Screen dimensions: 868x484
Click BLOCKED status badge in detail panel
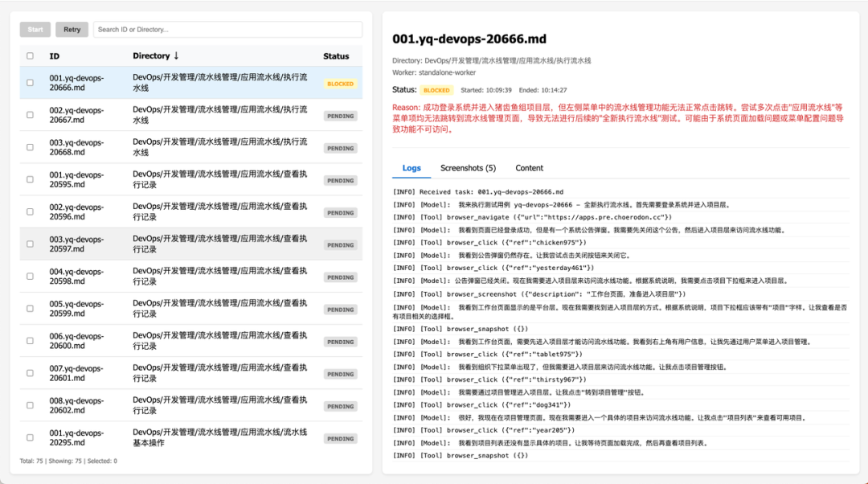[437, 91]
